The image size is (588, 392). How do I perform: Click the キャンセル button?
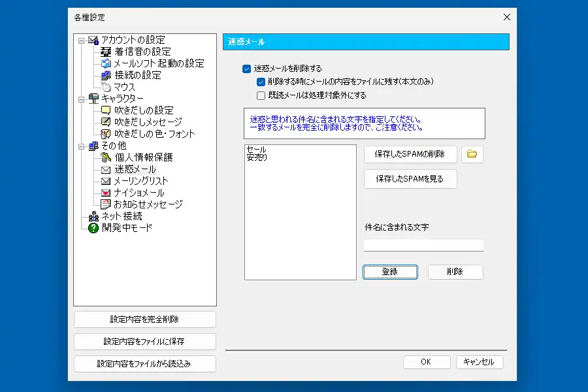tap(480, 362)
